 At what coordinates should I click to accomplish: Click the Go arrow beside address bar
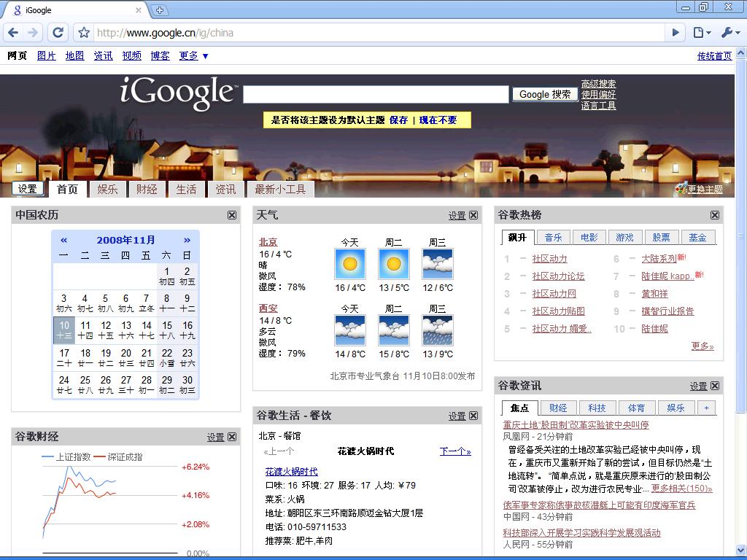[x=676, y=32]
